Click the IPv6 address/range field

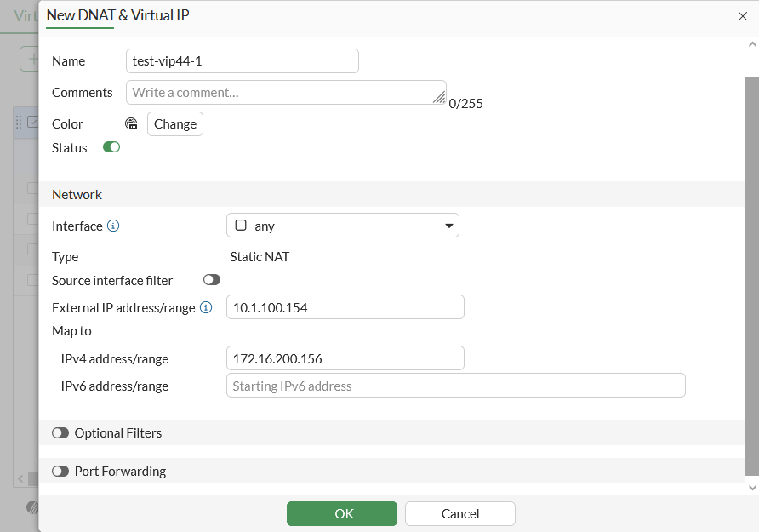pos(455,385)
